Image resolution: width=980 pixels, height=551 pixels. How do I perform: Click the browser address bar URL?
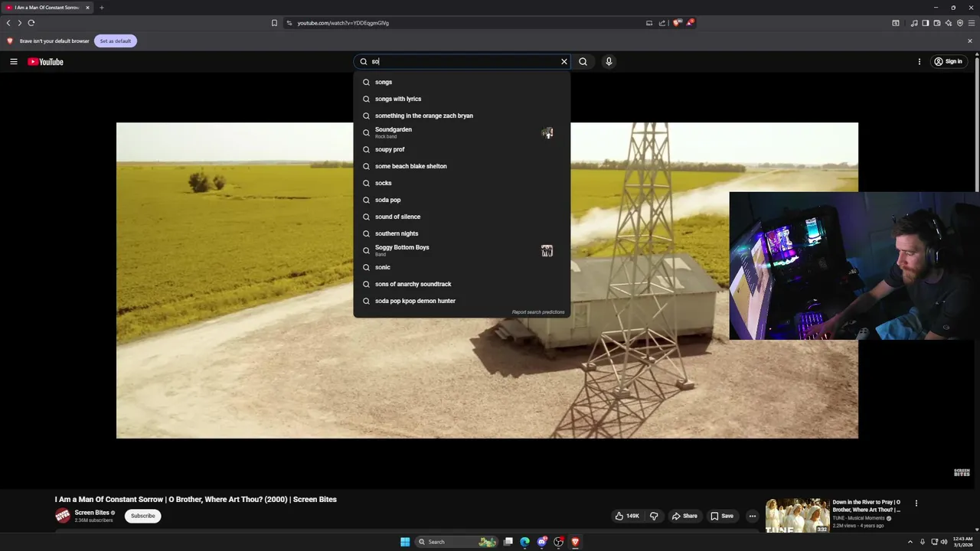tap(343, 23)
